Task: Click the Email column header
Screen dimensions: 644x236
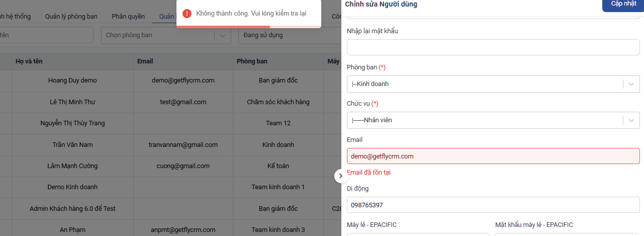Action: (145, 61)
